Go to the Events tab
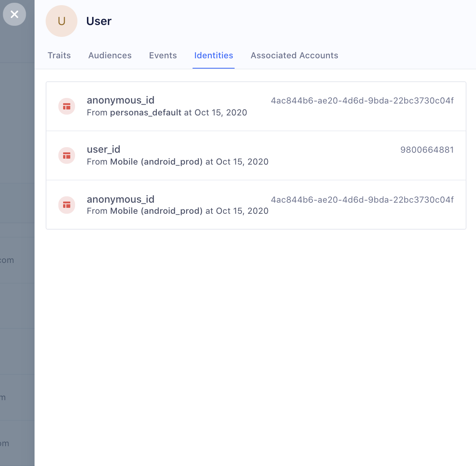 coord(163,56)
